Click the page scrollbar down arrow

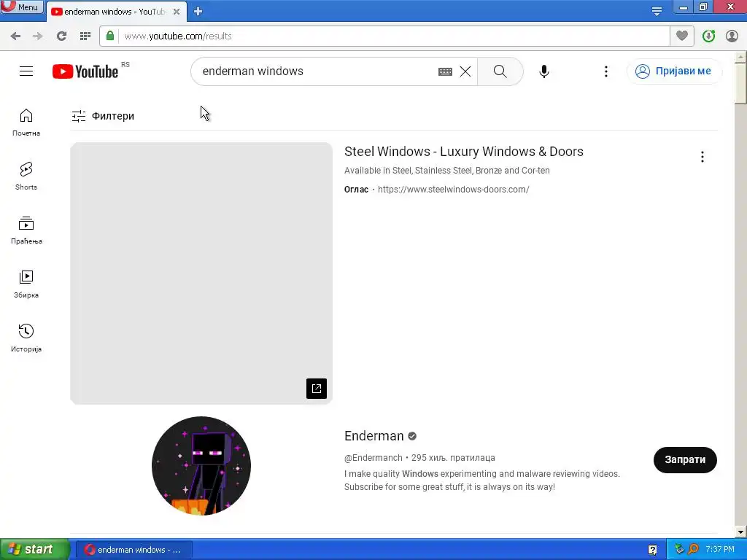coord(740,532)
